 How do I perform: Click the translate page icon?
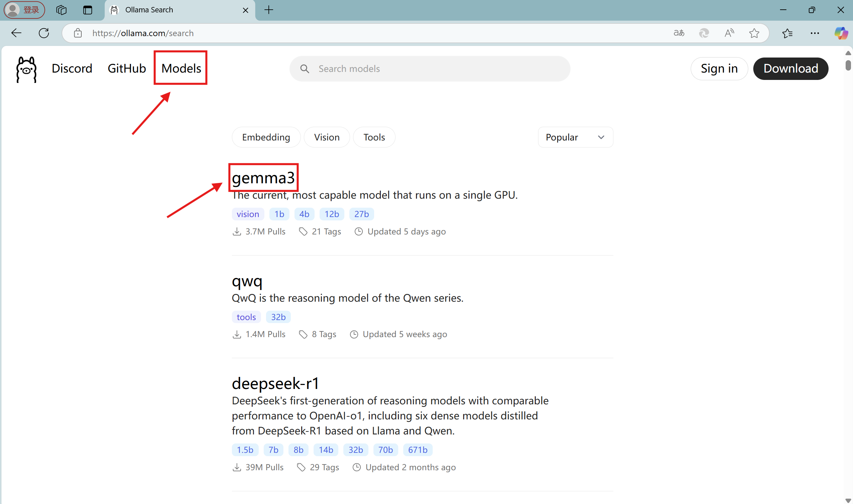pos(679,33)
